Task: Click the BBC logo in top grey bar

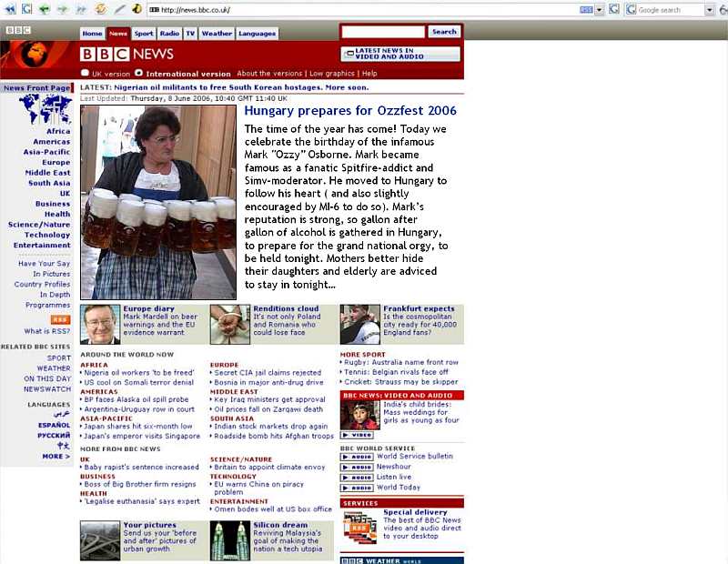Action: 18,30
